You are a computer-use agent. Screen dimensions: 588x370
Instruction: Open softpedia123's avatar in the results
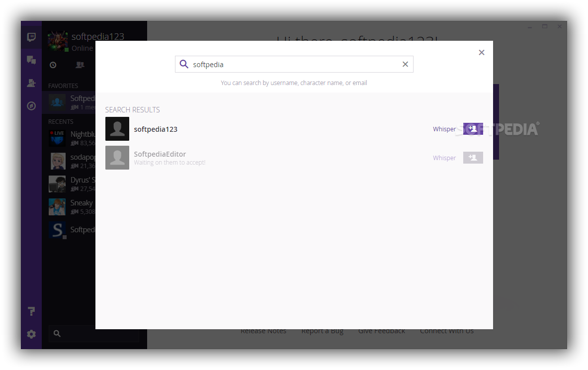[x=117, y=129]
